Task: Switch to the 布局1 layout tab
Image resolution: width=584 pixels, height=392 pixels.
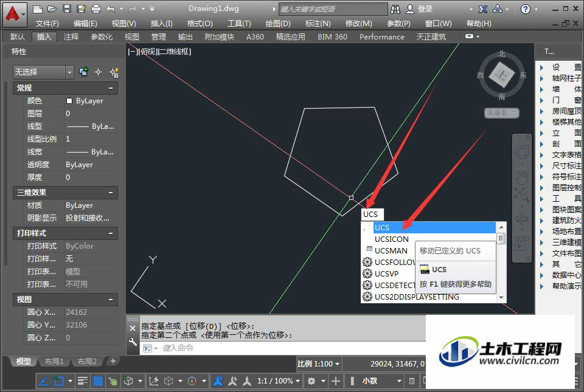Action: 54,362
